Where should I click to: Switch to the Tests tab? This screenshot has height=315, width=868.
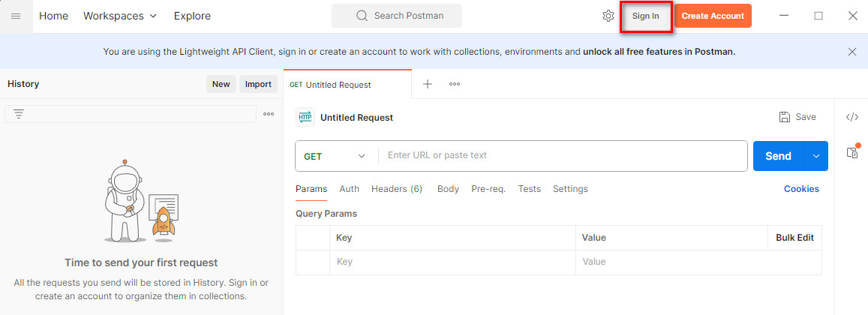pyautogui.click(x=529, y=189)
